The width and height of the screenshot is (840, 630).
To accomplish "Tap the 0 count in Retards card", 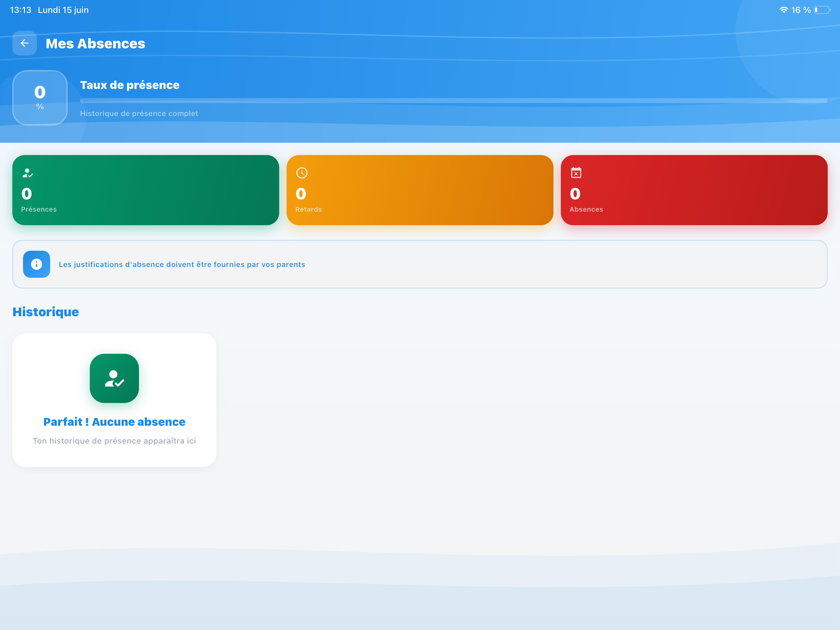I will tap(301, 194).
